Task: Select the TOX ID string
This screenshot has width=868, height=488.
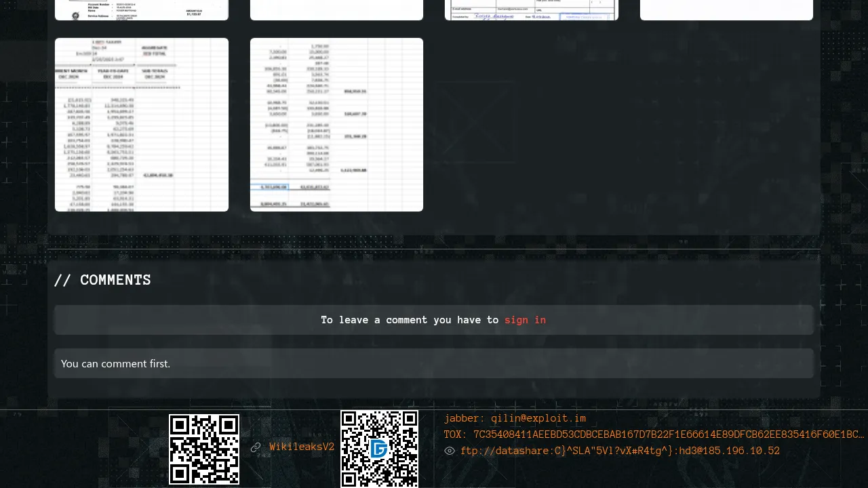Action: point(654,434)
